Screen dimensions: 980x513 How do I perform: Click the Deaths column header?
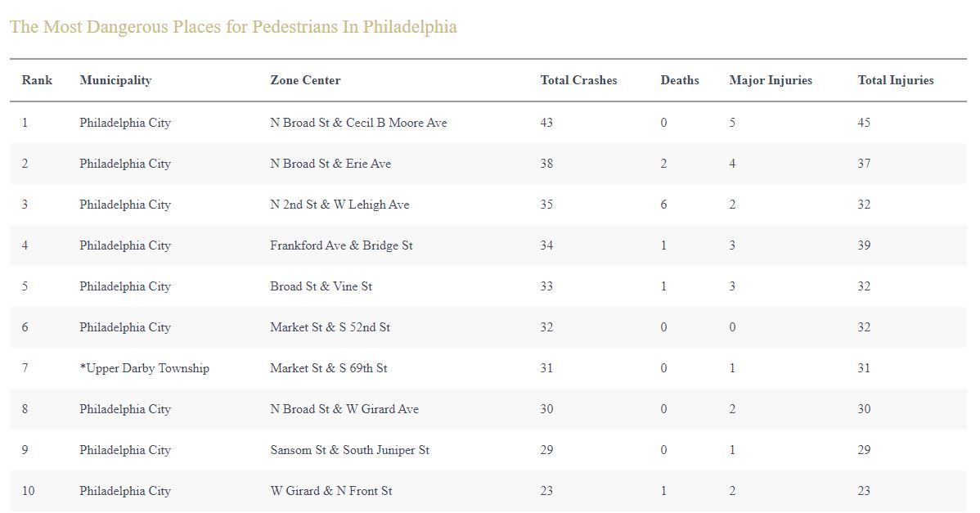click(x=680, y=80)
